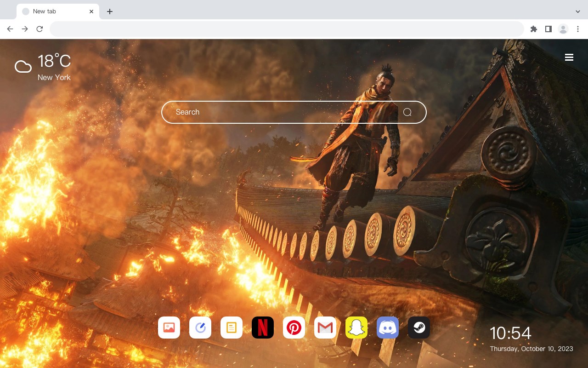The height and width of the screenshot is (368, 588).
Task: Go forward to the next page
Action: click(25, 29)
